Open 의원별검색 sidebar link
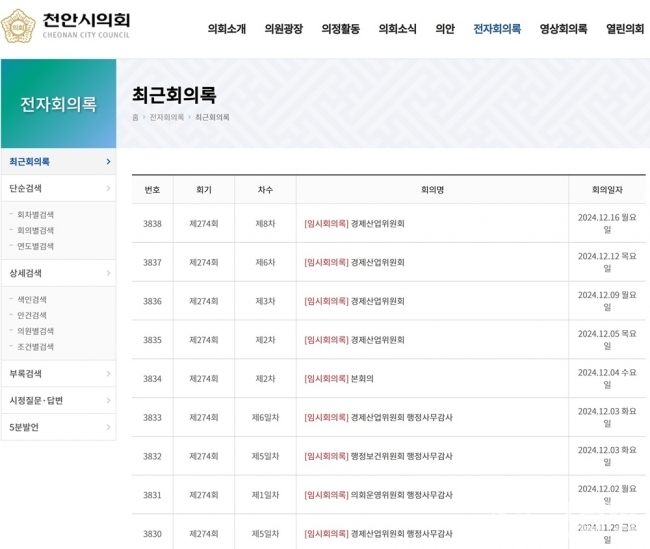The width and height of the screenshot is (650, 549). point(36,331)
